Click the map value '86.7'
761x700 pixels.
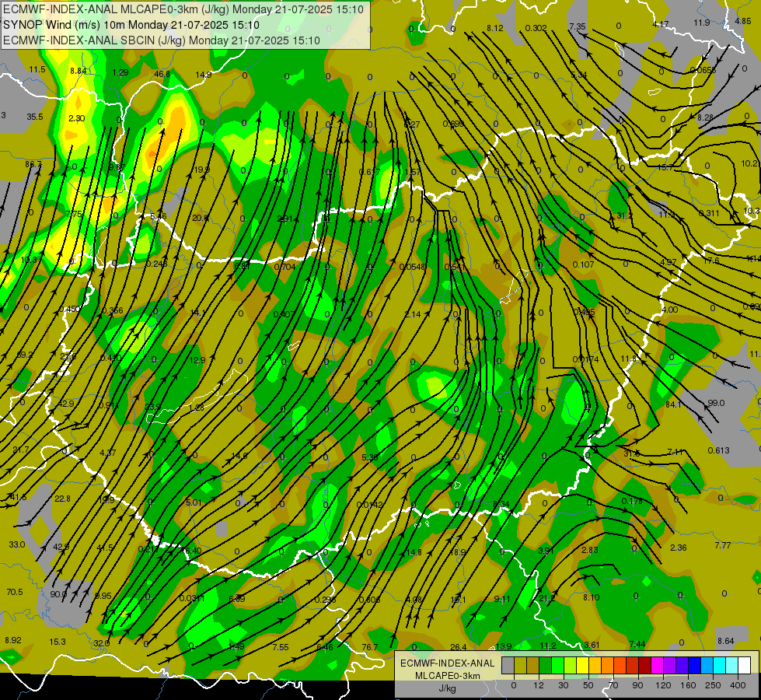(33, 164)
